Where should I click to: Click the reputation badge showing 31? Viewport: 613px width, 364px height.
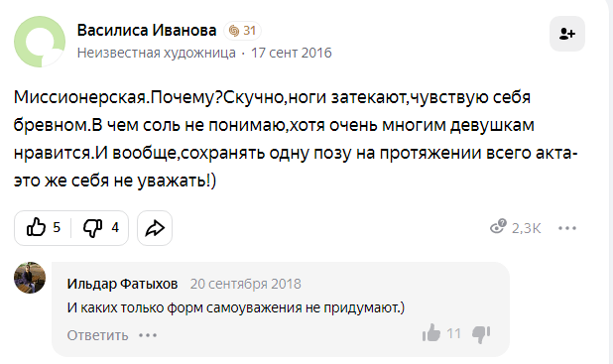[242, 31]
